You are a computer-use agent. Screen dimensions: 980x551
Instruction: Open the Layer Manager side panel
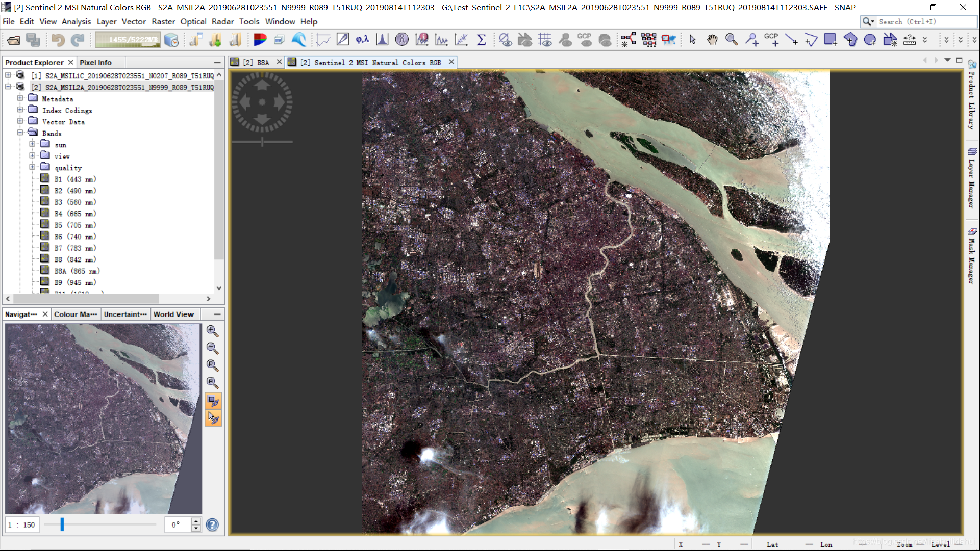[972, 178]
